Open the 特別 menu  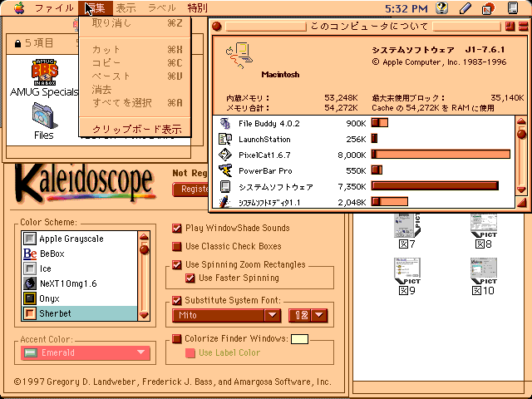tap(198, 7)
